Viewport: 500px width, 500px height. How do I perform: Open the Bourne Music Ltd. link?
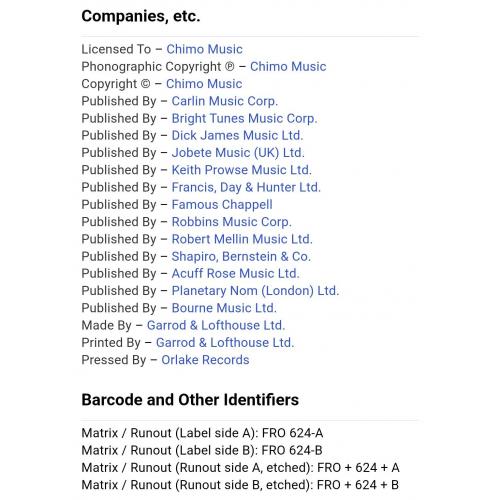point(224,308)
